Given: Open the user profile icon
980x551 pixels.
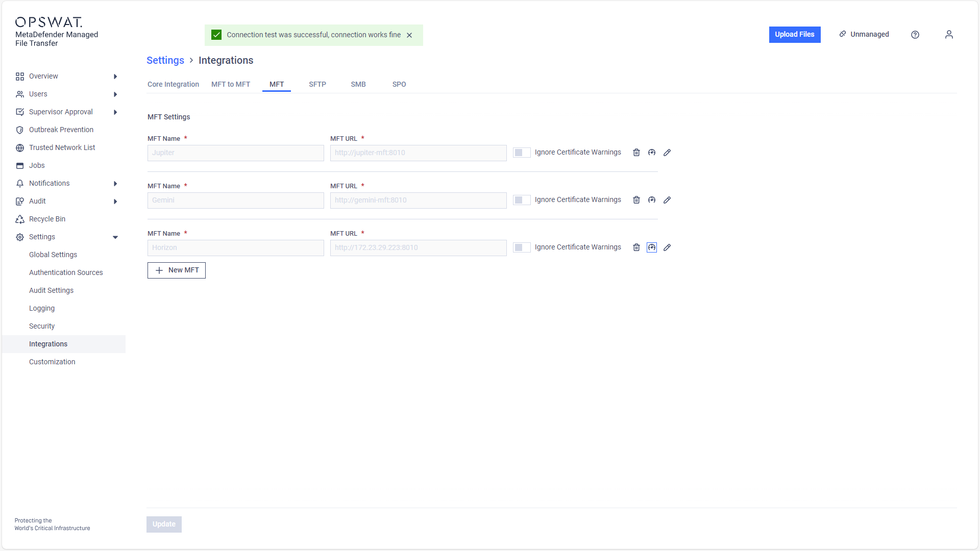Looking at the screenshot, I should pos(949,34).
